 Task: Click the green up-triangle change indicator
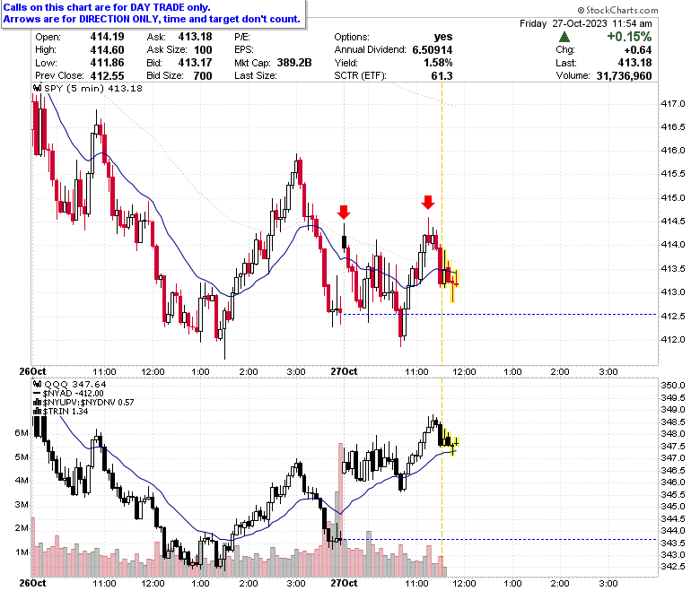click(564, 37)
